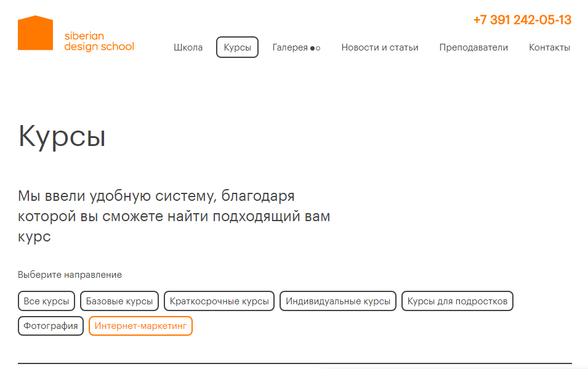Click the "siberian design school" logo text
588x369 pixels.
99,41
